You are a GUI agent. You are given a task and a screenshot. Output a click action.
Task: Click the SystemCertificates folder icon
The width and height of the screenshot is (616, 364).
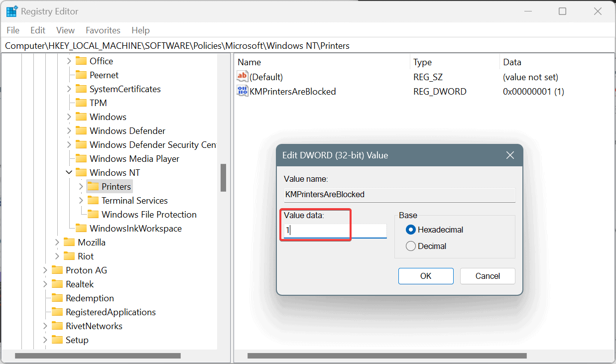tap(81, 89)
